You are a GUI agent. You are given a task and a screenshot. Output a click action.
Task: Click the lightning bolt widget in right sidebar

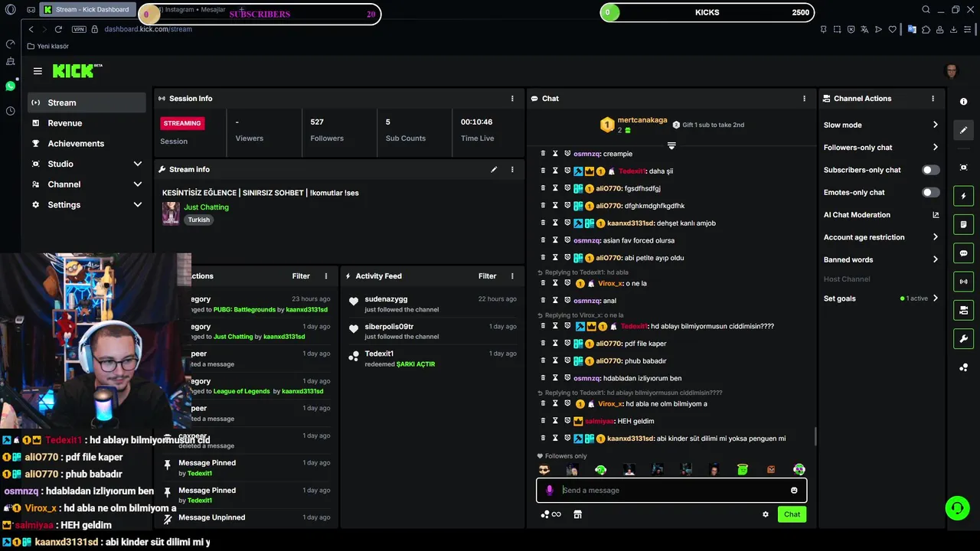coord(963,197)
